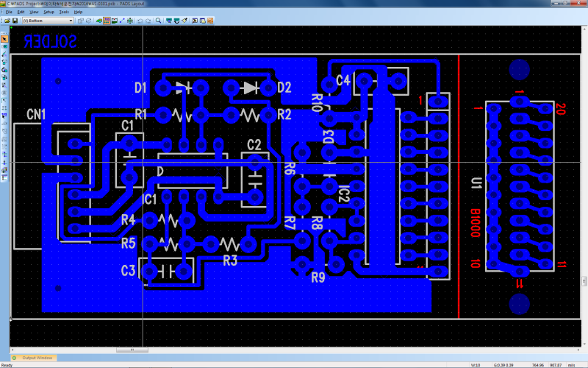
Task: Select the C3 capacitor label
Action: (128, 270)
